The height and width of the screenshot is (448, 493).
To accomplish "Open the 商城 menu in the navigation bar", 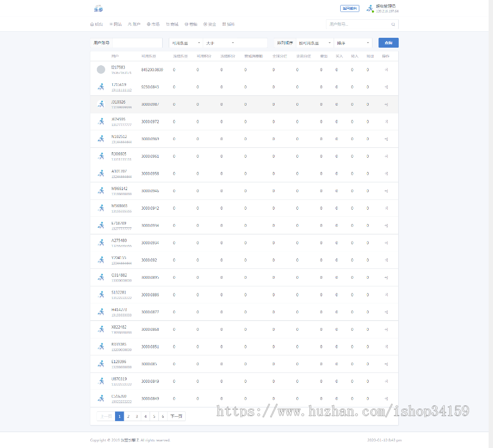I will coord(172,25).
